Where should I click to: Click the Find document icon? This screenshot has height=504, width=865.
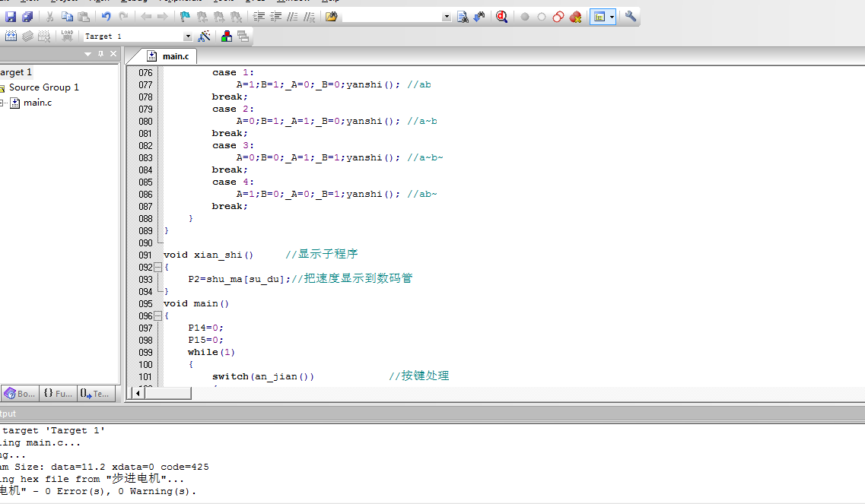point(463,17)
